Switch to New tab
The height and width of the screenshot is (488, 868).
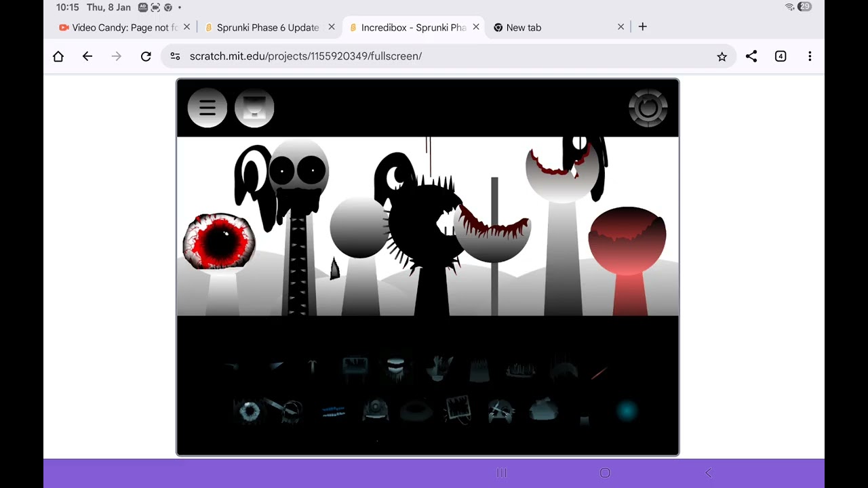pos(524,28)
